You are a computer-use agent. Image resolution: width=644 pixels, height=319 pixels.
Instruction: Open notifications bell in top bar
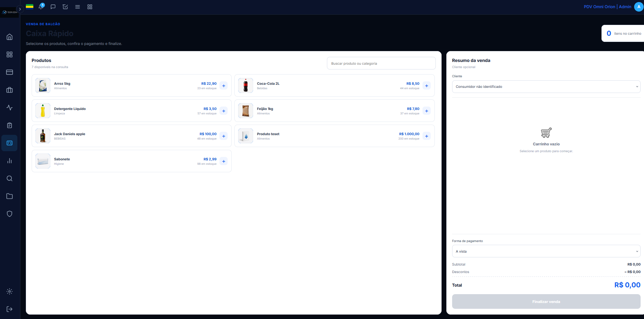click(41, 6)
